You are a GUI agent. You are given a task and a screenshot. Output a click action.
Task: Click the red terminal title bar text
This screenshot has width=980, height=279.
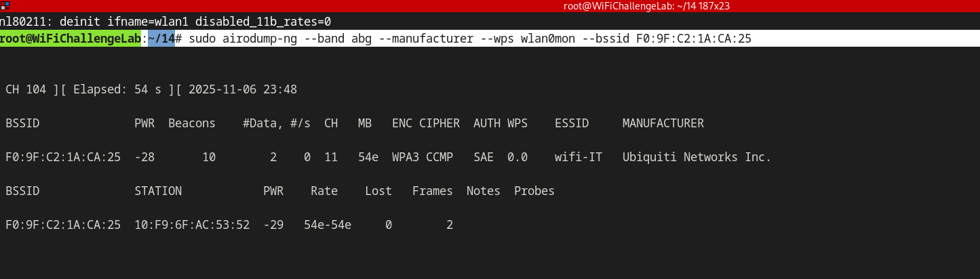pyautogui.click(x=646, y=6)
